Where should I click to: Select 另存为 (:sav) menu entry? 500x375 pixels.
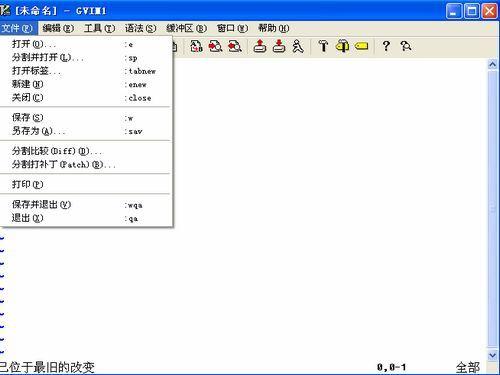[x=86, y=131]
